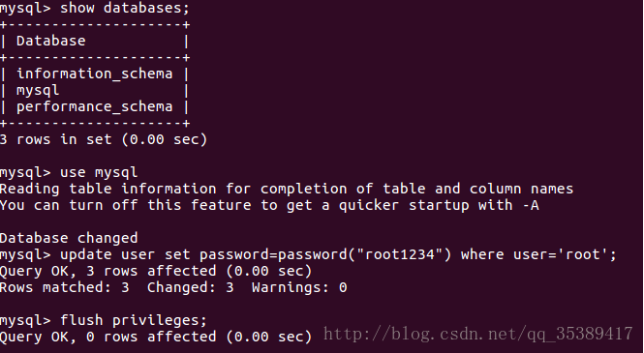This screenshot has height=353, width=644.
Task: Click the 'flush privileges;' command
Action: pos(134,320)
